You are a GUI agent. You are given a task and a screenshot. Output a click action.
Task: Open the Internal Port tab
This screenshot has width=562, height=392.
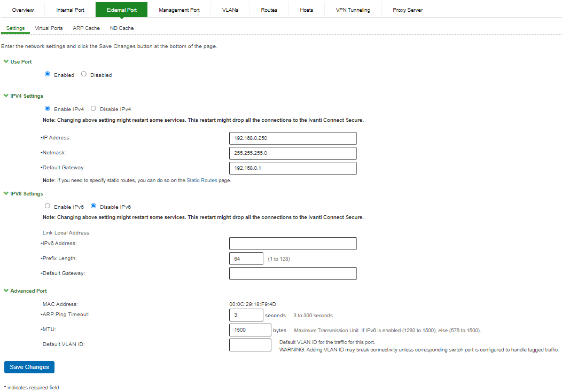point(70,10)
